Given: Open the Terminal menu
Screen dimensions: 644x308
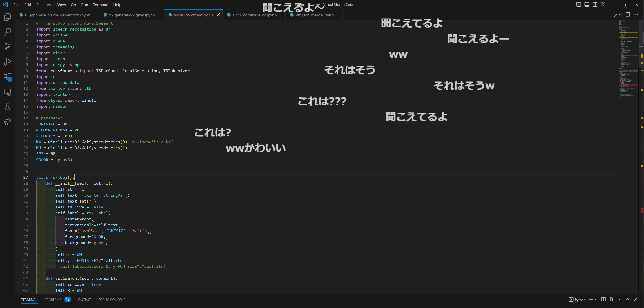Looking at the screenshot, I should click(101, 5).
